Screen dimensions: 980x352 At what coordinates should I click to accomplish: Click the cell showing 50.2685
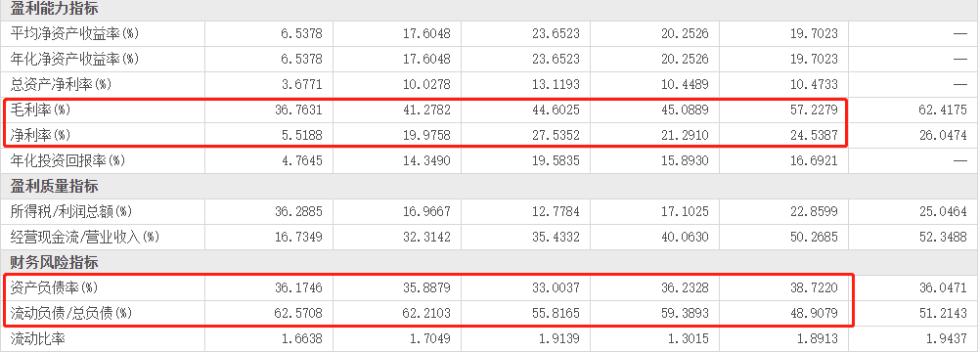(815, 237)
